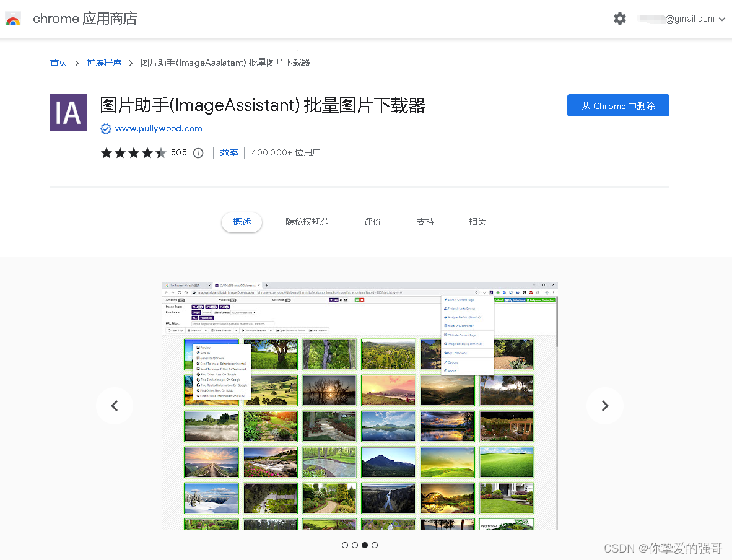This screenshot has height=560, width=732.
Task: Click the rating info icon
Action: click(198, 152)
